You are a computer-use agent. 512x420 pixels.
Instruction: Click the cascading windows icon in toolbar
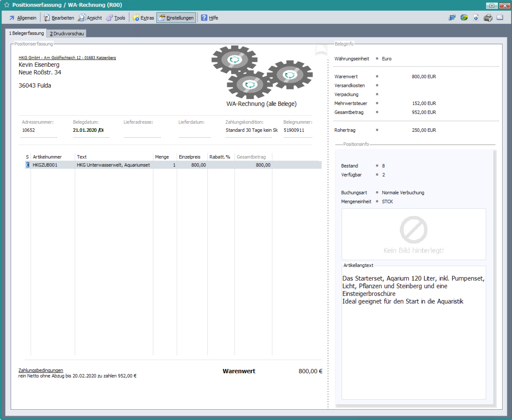tap(452, 18)
